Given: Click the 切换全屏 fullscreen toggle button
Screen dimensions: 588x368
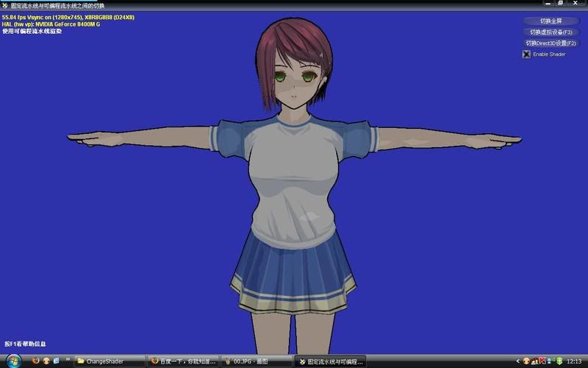Looking at the screenshot, I should [551, 21].
